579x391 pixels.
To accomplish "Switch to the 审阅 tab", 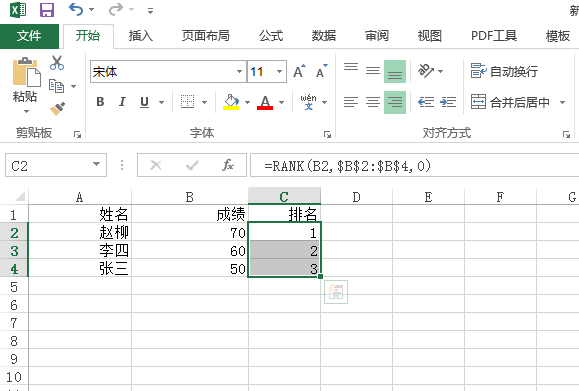I will click(377, 36).
